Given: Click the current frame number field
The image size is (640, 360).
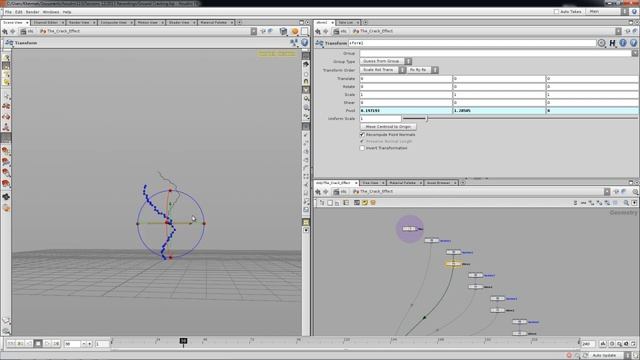Looking at the screenshot, I should 72,344.
